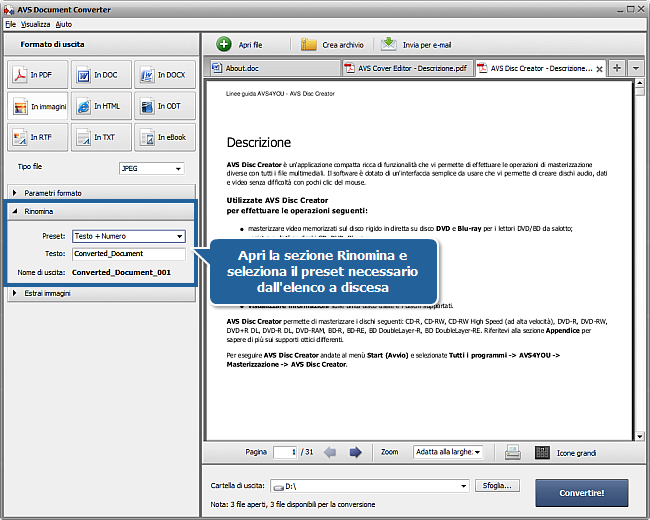Pick the In HTML output format

(x=100, y=106)
